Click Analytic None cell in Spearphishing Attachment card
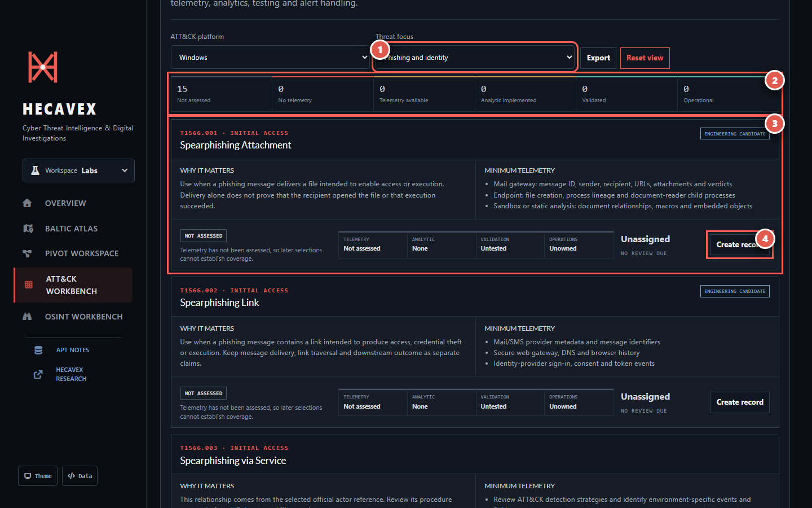812x508 pixels. (x=442, y=244)
